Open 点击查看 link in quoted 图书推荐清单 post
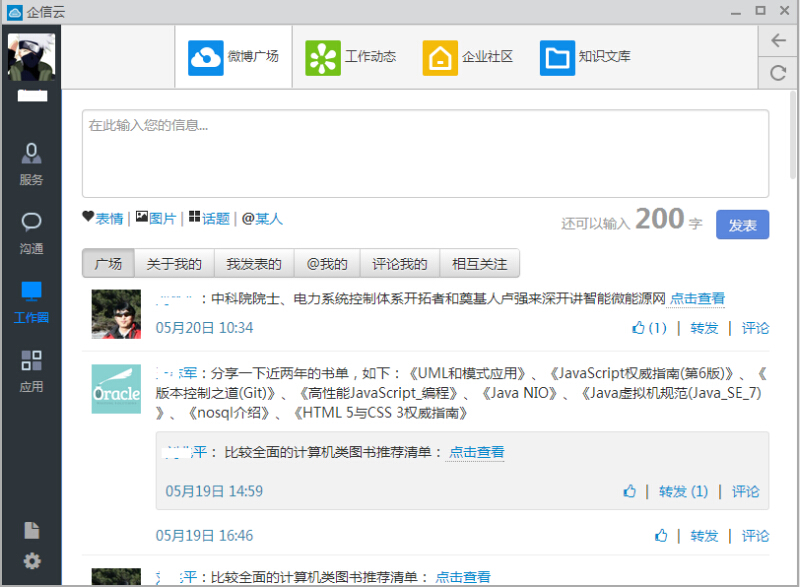This screenshot has height=587, width=800. click(477, 452)
